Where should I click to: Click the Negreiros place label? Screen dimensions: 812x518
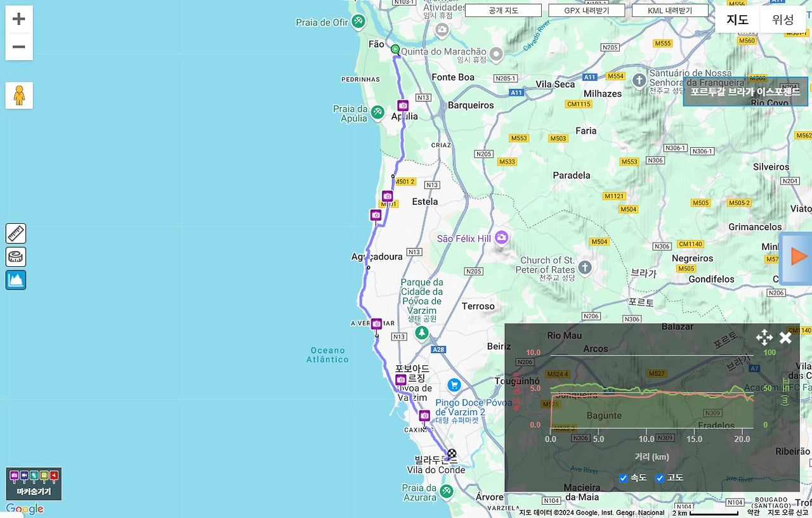point(693,259)
